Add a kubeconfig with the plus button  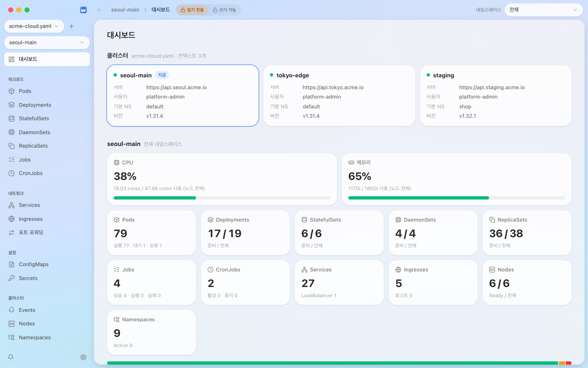pyautogui.click(x=71, y=26)
